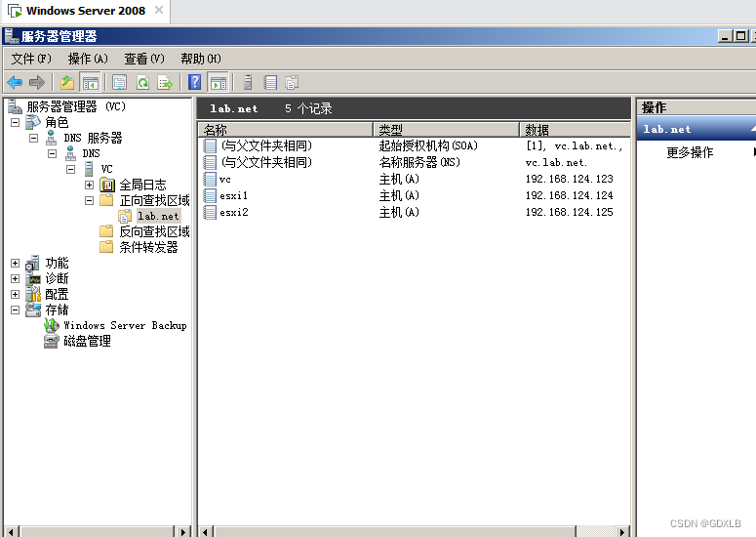Click the new record notebook toolbar icon

click(270, 83)
